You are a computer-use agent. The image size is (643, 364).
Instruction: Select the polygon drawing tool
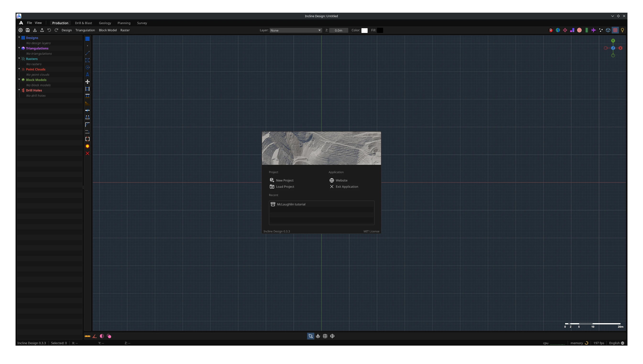pos(87,60)
